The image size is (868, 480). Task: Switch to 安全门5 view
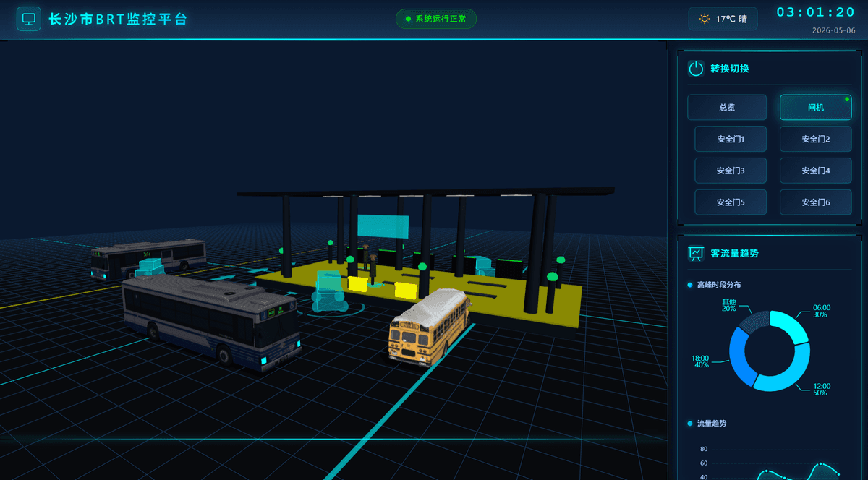click(731, 202)
